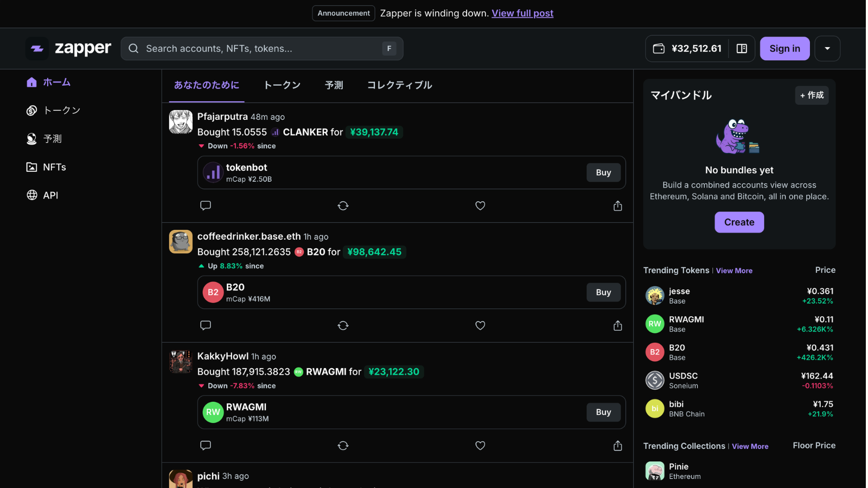868x488 pixels.
Task: Open KakkyHowl's avatar
Action: [181, 362]
